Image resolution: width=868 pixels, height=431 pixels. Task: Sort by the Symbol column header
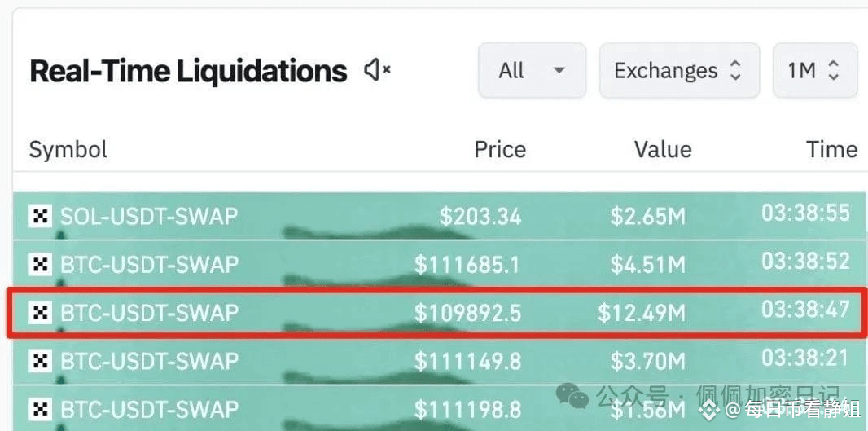tap(68, 150)
